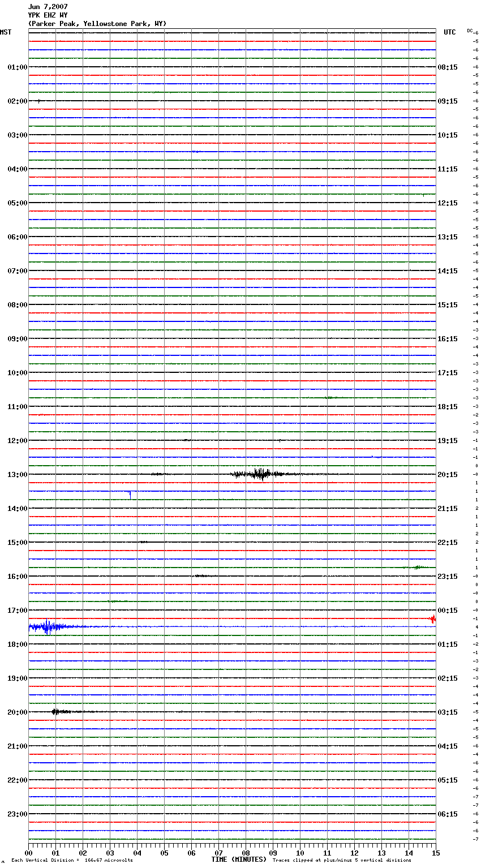Click the '16:15' UTC time label

pos(448,339)
